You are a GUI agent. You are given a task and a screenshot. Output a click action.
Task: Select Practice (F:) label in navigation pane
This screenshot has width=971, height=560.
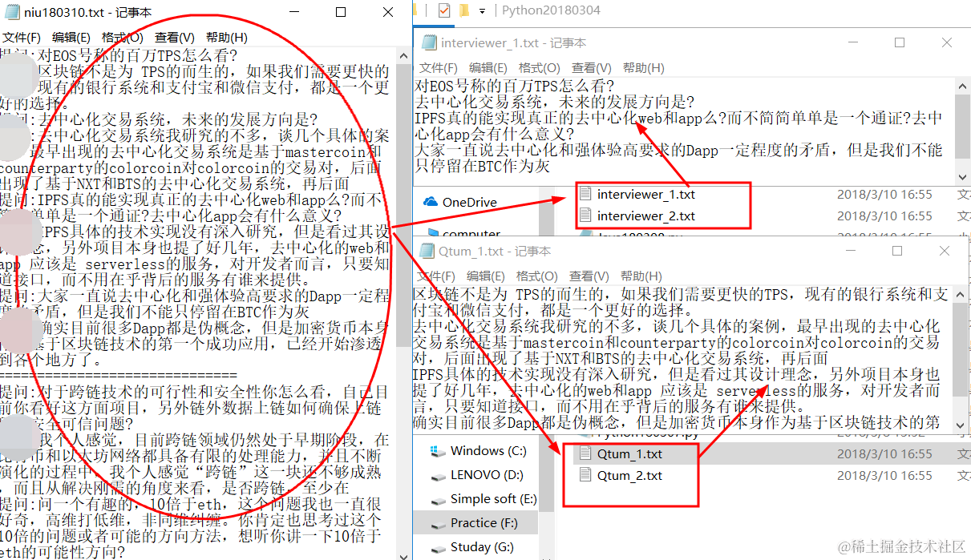click(x=484, y=522)
